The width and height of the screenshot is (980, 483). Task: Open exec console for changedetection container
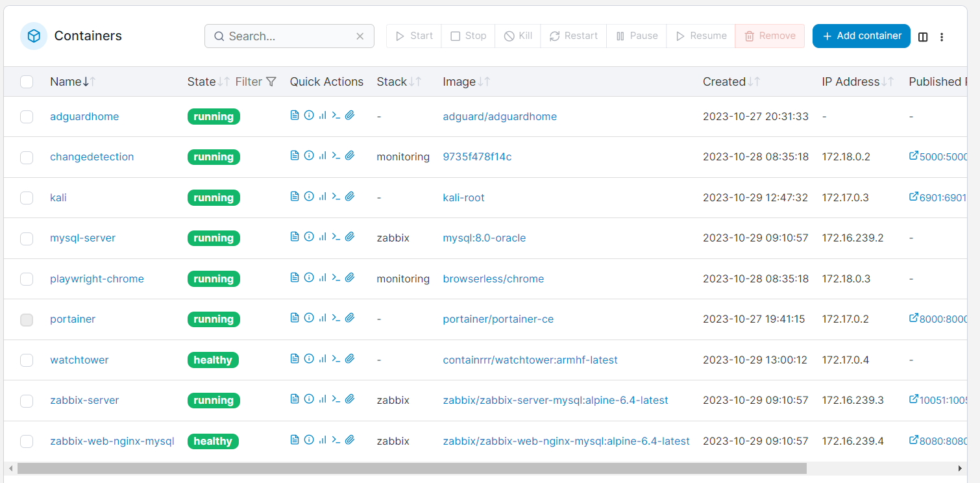[336, 155]
